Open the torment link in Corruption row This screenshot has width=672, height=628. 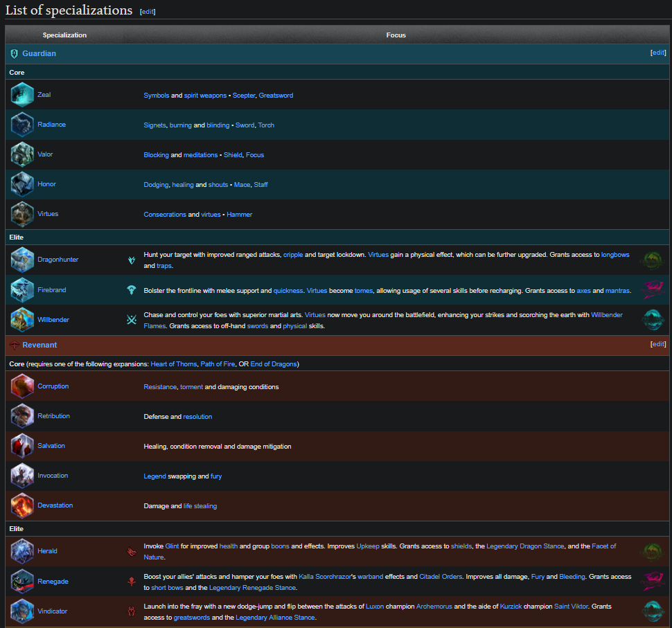coord(192,387)
